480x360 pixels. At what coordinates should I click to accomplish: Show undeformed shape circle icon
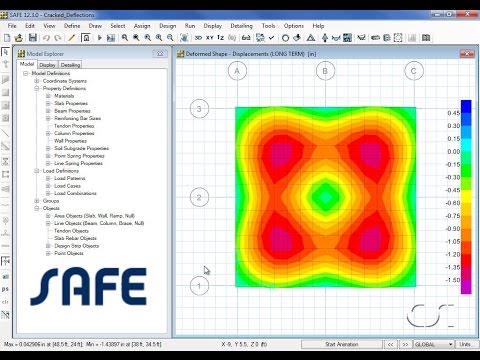285,38
